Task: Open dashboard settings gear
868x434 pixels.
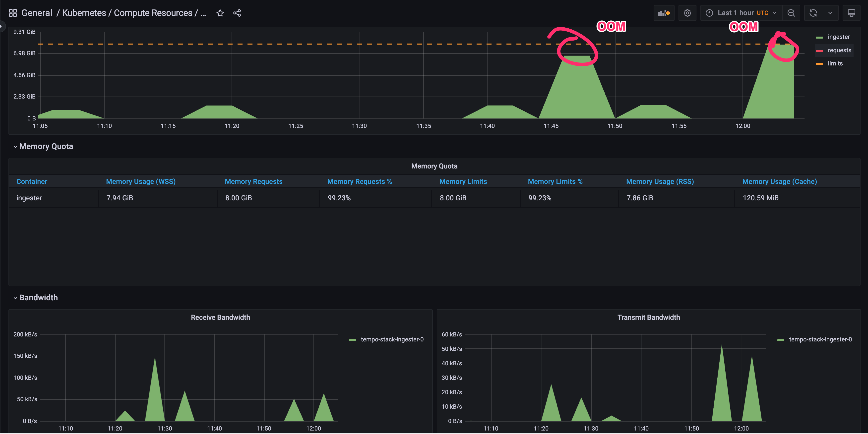Action: click(687, 13)
